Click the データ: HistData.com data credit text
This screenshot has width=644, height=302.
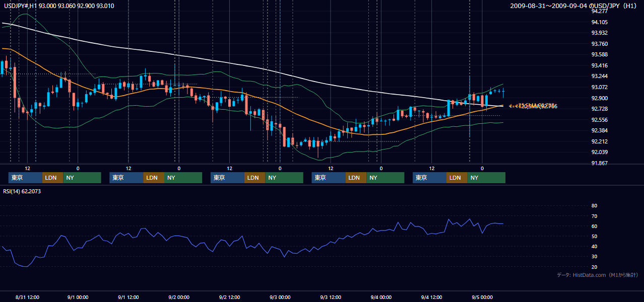(x=598, y=275)
